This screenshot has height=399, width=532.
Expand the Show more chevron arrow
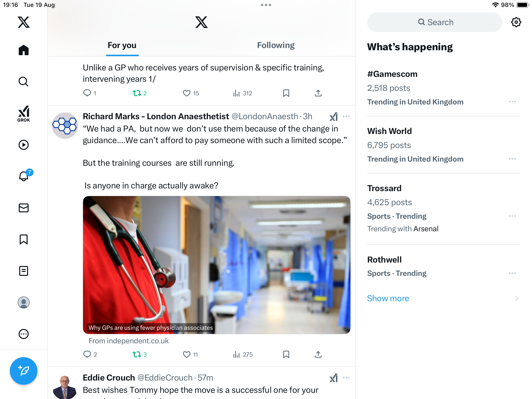pyautogui.click(x=517, y=298)
